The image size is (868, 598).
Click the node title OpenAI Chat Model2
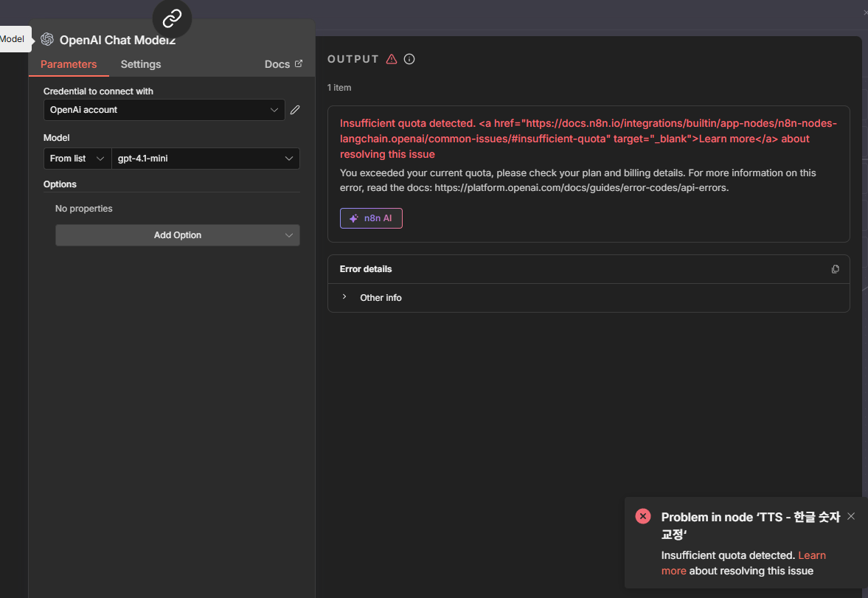pos(117,40)
